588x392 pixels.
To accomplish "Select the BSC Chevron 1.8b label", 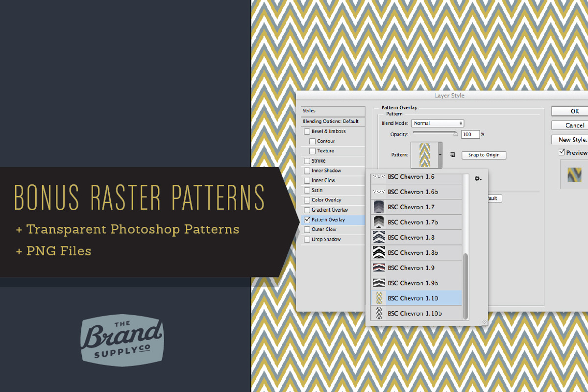I will point(413,252).
